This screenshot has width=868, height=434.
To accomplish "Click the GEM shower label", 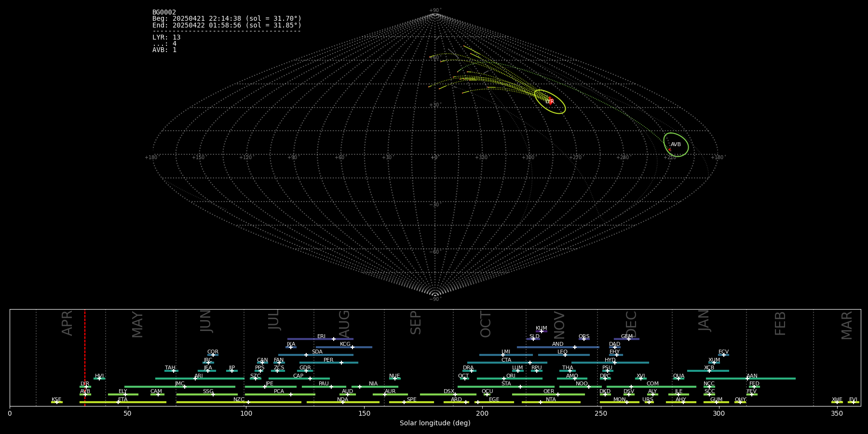I will point(627,337).
